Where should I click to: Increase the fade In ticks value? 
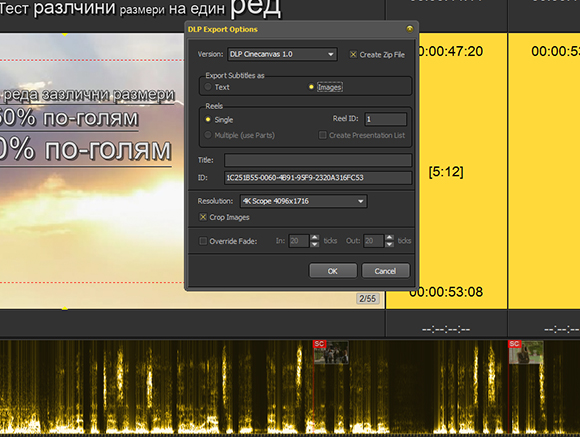(314, 238)
